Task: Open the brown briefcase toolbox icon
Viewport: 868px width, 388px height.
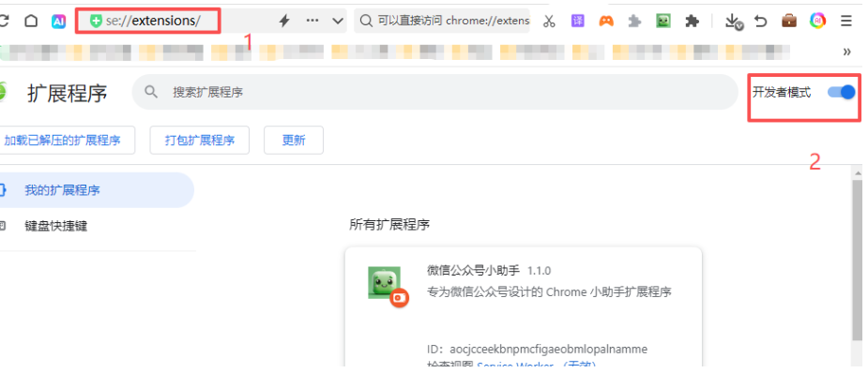Action: [789, 21]
